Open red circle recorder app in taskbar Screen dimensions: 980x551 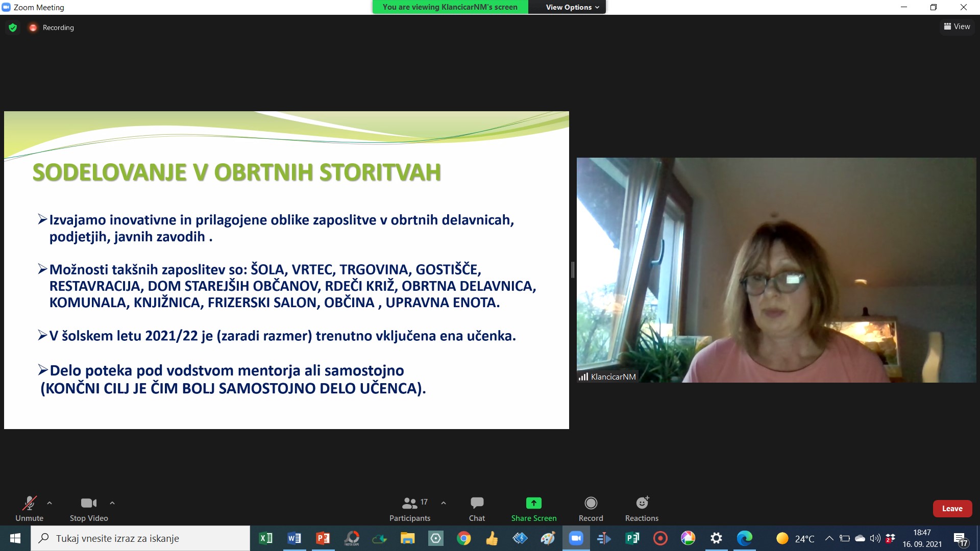[660, 538]
